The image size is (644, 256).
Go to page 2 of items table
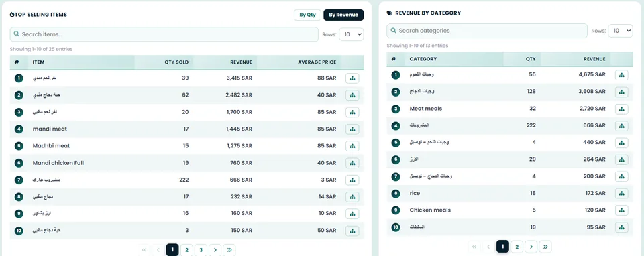coord(186,250)
